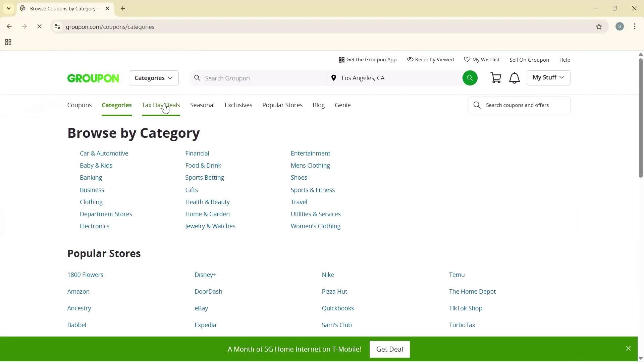Click the green search magnifier button
644x362 pixels.
click(470, 77)
